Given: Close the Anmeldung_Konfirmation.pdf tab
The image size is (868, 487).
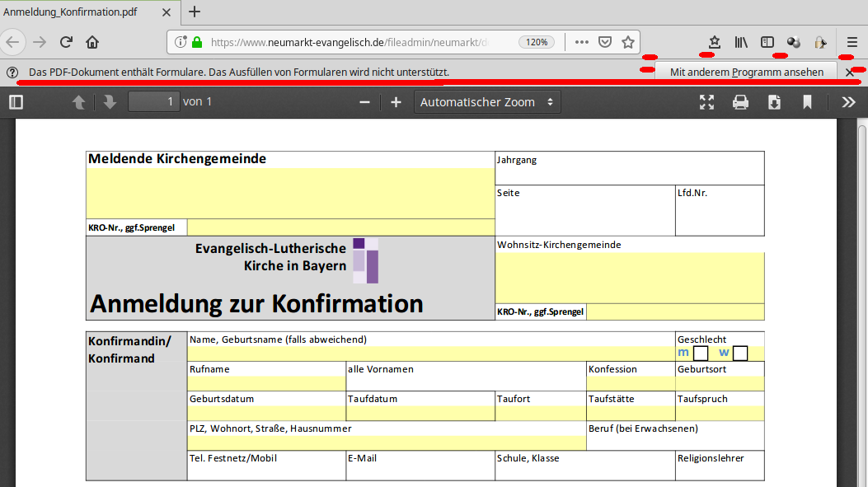Looking at the screenshot, I should 166,12.
